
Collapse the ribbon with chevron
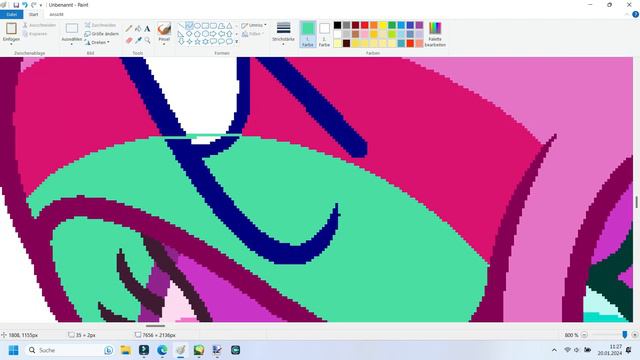pos(627,14)
